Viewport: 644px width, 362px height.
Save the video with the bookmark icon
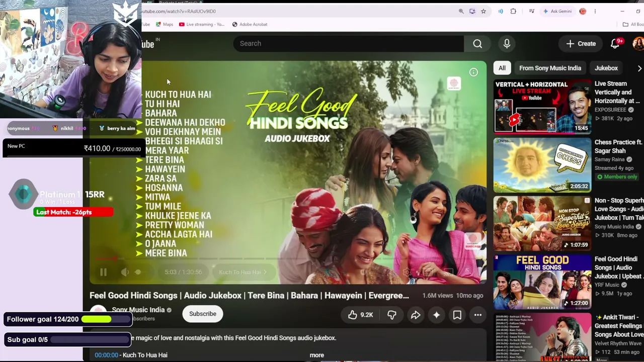tap(457, 315)
